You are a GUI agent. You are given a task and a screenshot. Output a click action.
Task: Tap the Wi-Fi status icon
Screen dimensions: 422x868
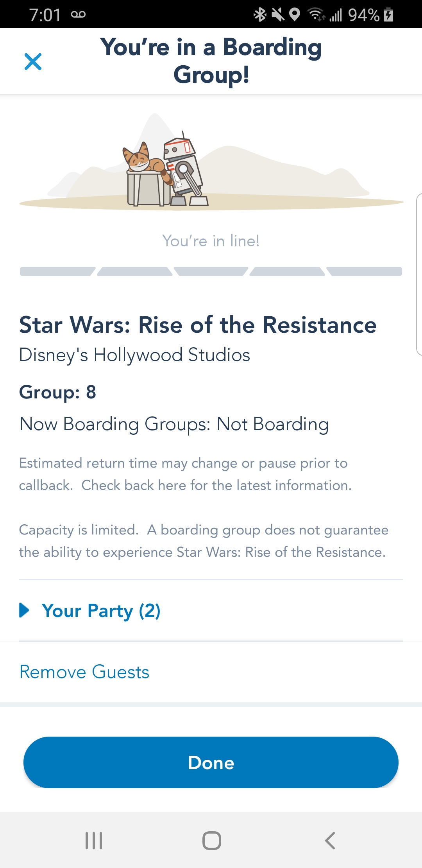point(316,15)
